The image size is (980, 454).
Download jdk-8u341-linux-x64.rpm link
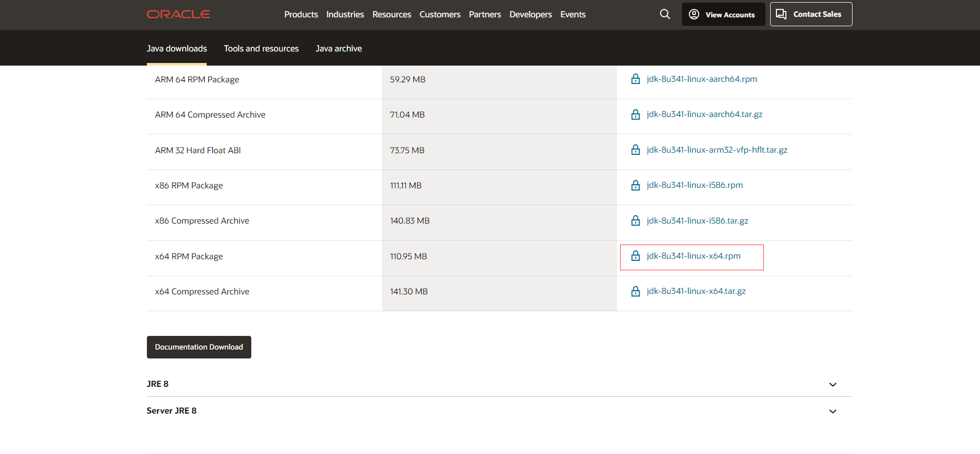point(694,256)
